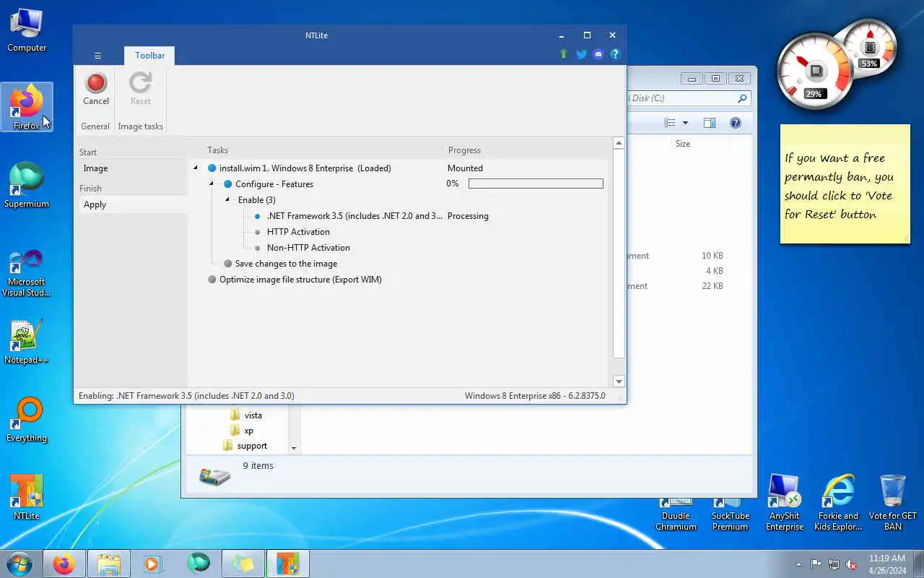Open the NTLite hamburger menu
The image size is (924, 578).
97,56
